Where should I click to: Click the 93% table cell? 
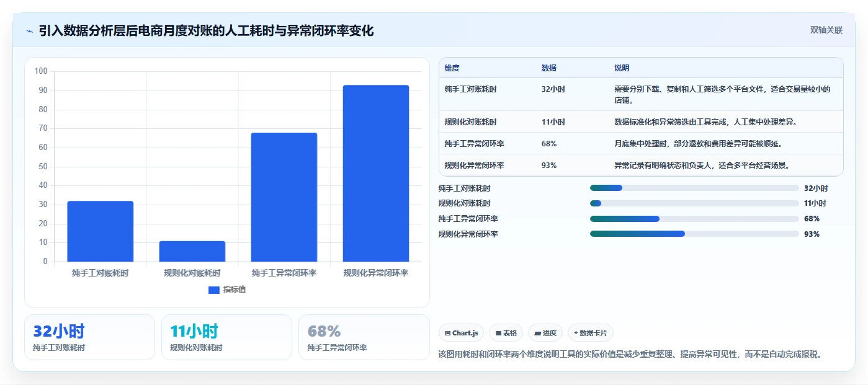point(549,166)
